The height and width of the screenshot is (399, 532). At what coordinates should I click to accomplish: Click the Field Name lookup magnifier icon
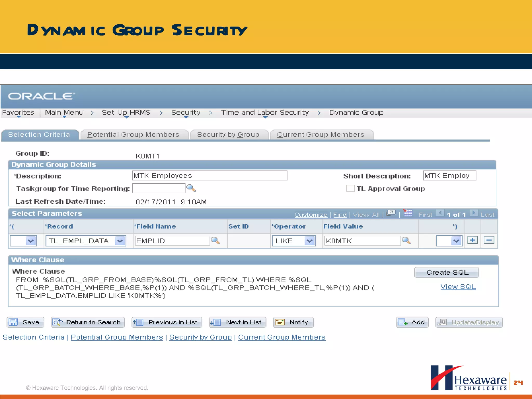click(x=215, y=241)
